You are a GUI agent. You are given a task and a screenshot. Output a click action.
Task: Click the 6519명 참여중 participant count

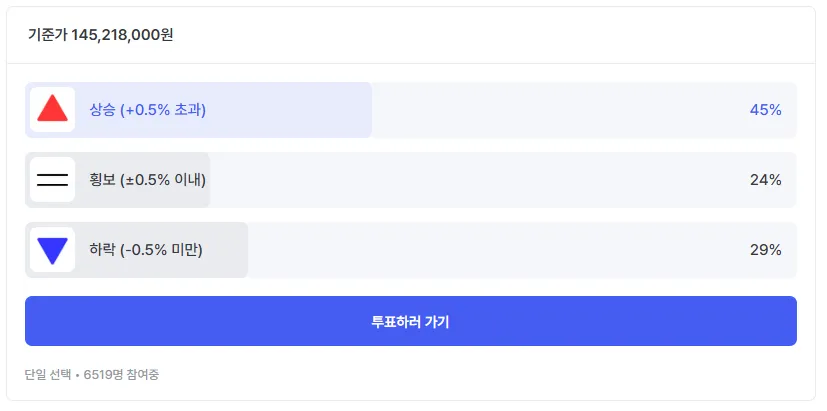pyautogui.click(x=122, y=375)
